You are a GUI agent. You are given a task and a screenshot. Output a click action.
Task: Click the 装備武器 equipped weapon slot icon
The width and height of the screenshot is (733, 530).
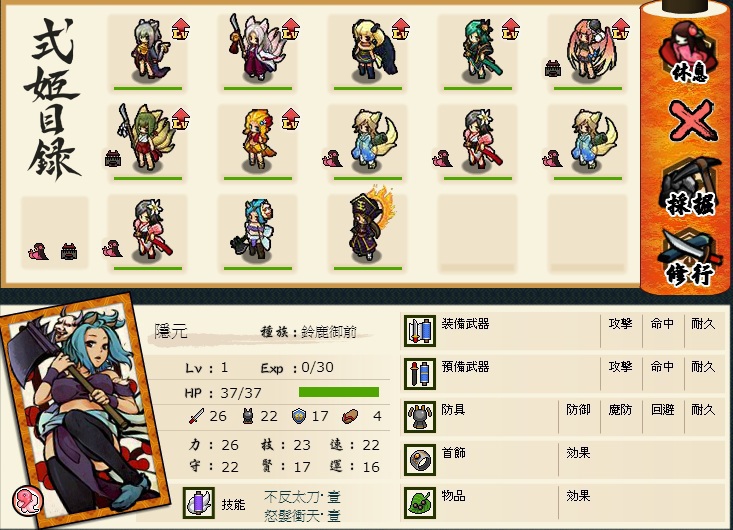420,330
